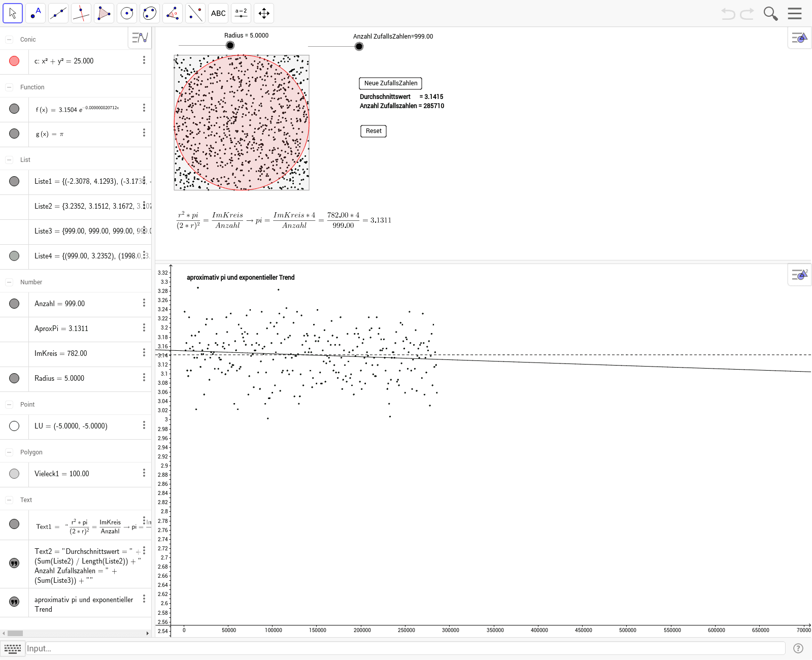Open Algebra view style bar
The width and height of the screenshot is (812, 660).
pos(140,38)
